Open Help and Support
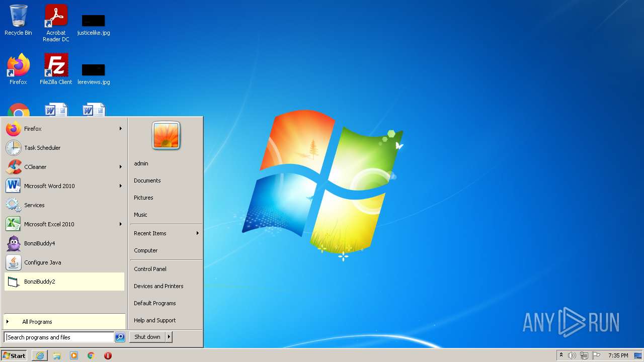Screen dimensions: 644x362 point(166,320)
